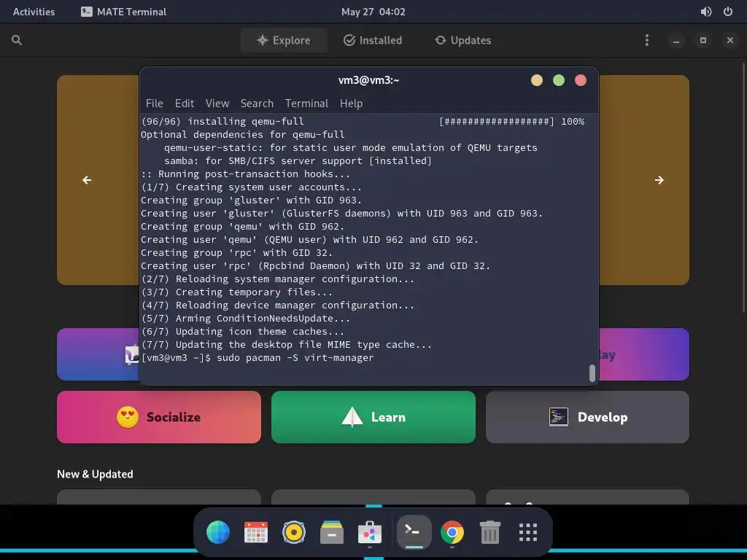The height and width of the screenshot is (560, 747).
Task: Click the green maximize button on terminal
Action: point(559,80)
